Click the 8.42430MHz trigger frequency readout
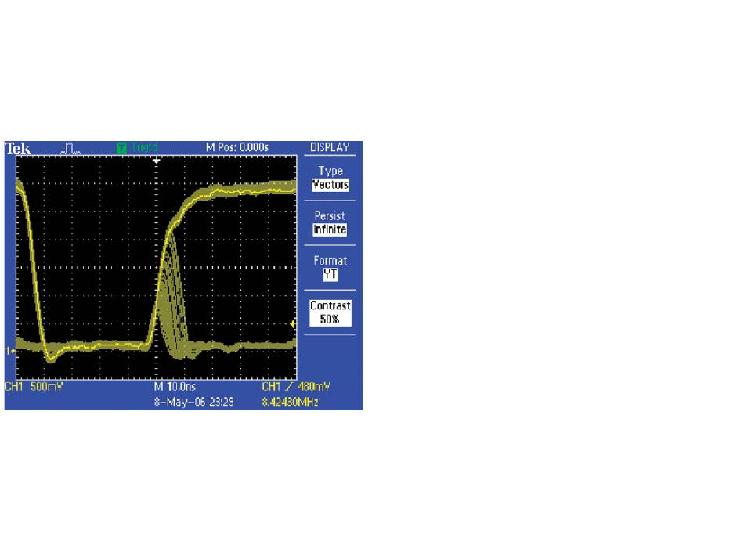The height and width of the screenshot is (560, 744). tap(291, 401)
